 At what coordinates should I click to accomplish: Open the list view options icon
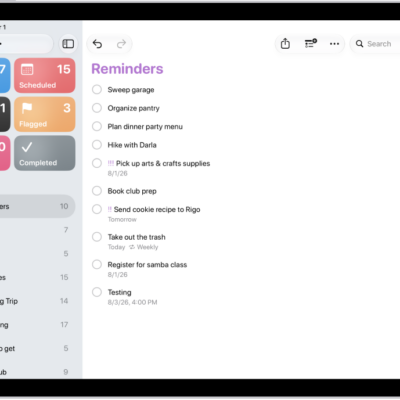[310, 44]
